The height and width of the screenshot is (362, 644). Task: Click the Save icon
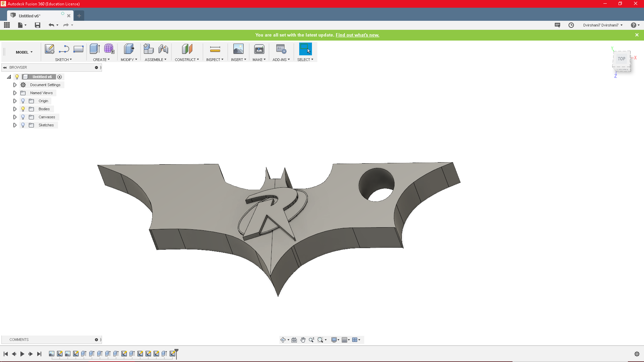38,25
